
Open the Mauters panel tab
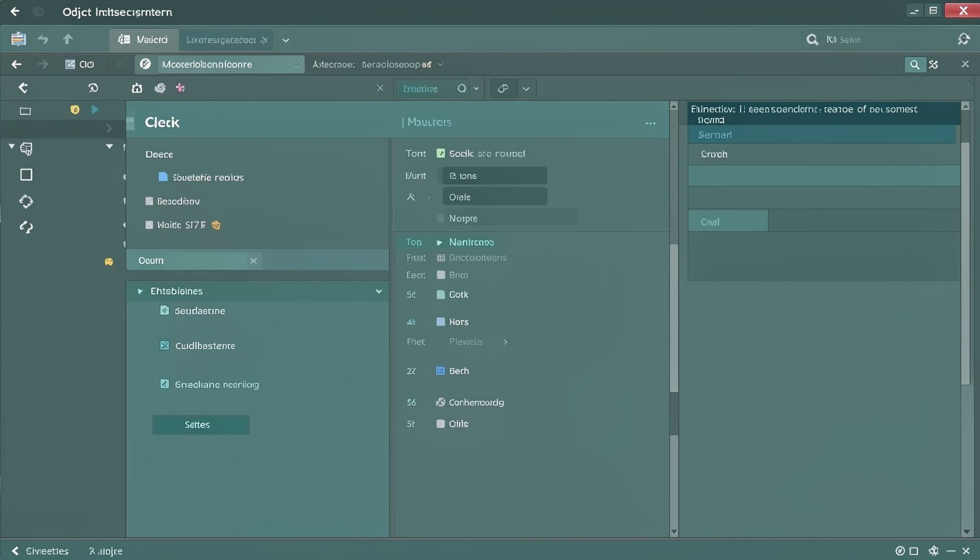pos(429,122)
